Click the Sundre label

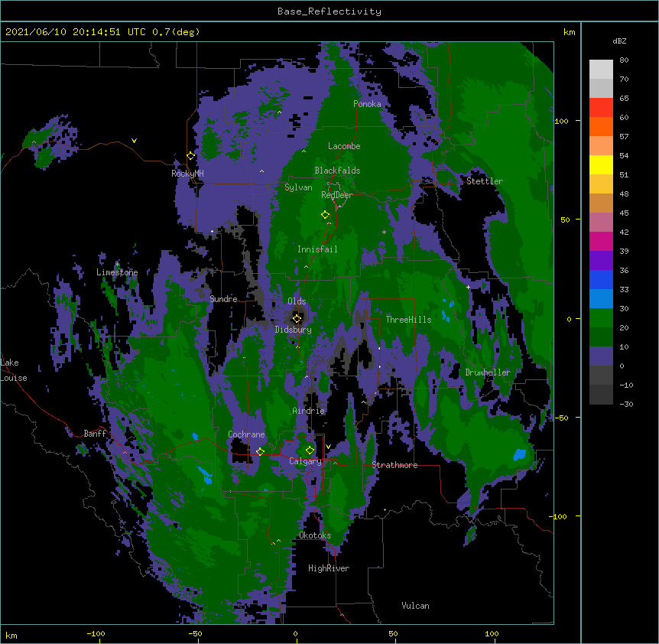tap(223, 299)
